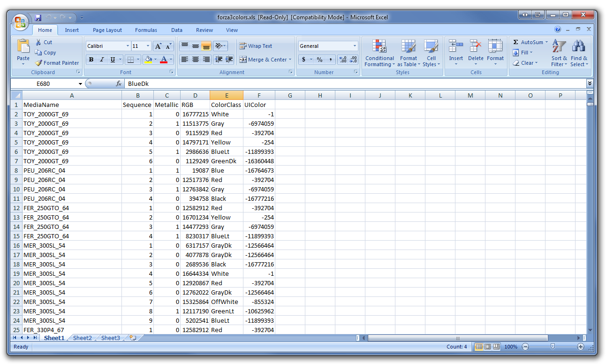
Task: Decrease decimal places
Action: click(354, 60)
